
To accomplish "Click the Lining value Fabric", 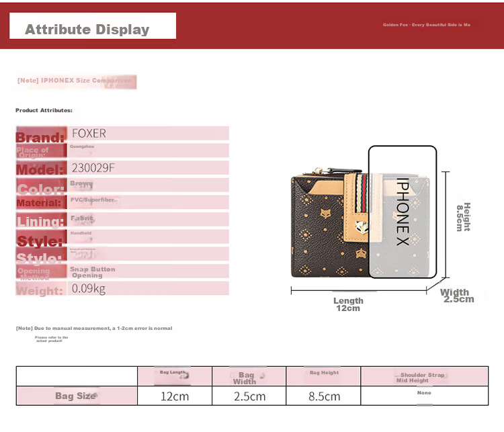I will [82, 218].
